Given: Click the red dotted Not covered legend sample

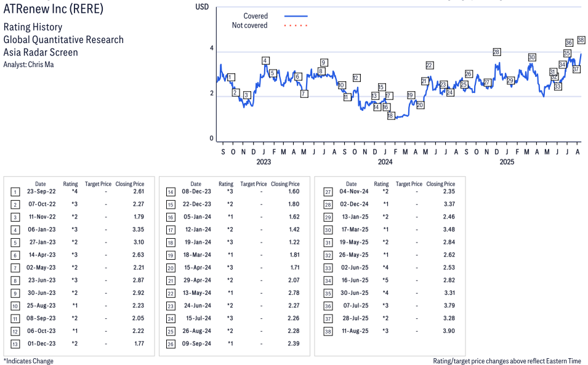Looking at the screenshot, I should tap(296, 25).
